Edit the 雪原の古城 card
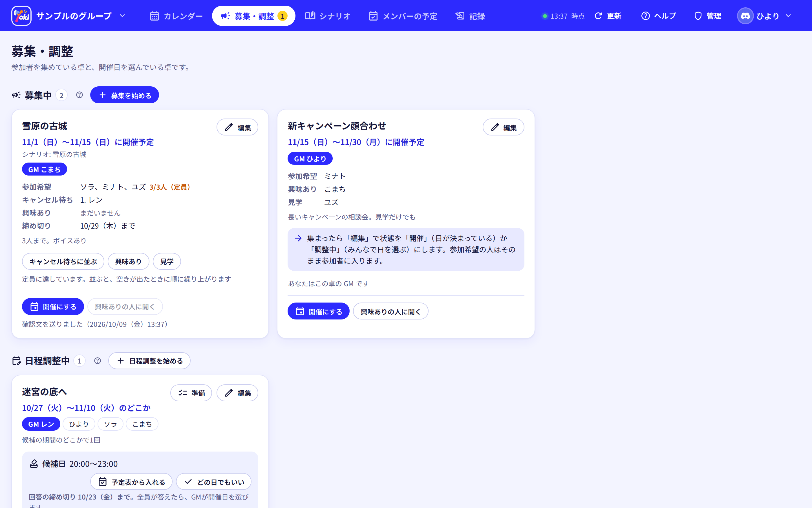Viewport: 812px width, 508px height. (237, 127)
